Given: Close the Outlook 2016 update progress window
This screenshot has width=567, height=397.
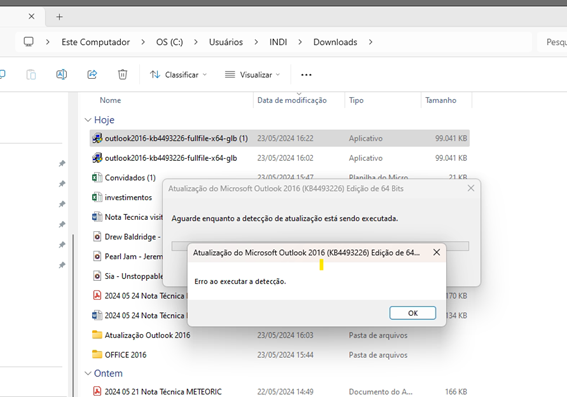Looking at the screenshot, I should pyautogui.click(x=470, y=188).
